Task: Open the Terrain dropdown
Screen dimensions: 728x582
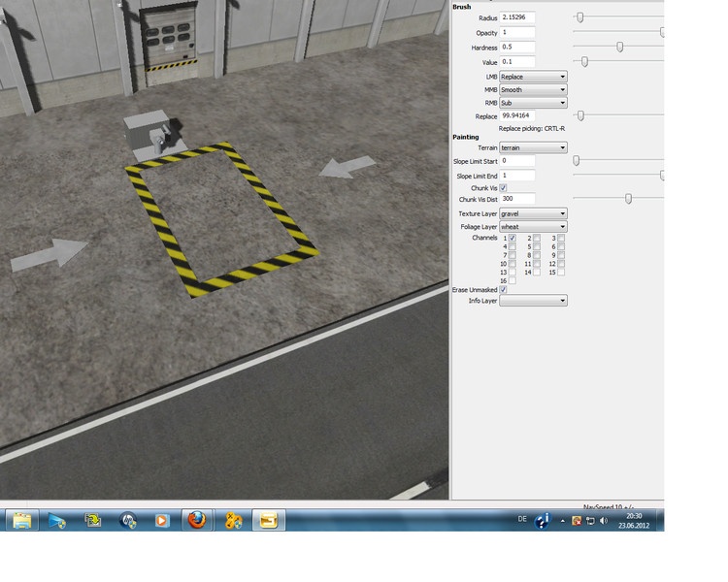Action: [533, 147]
